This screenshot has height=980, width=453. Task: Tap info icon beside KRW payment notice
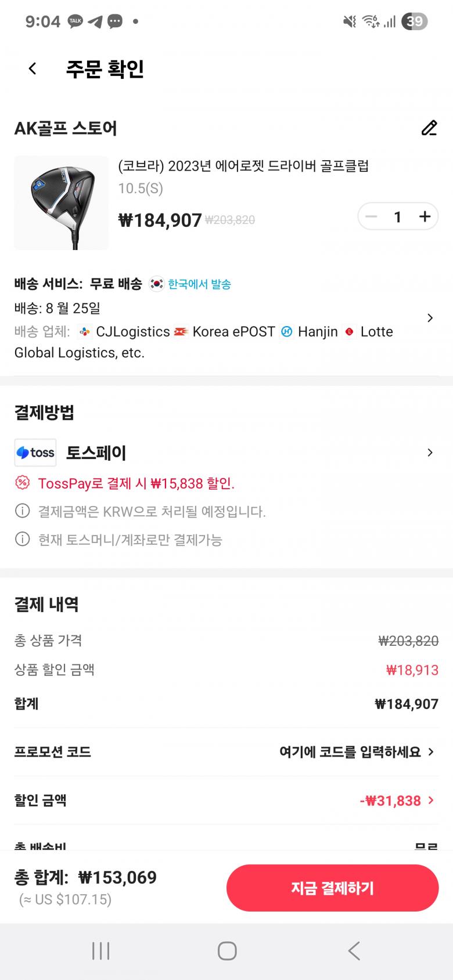[22, 511]
